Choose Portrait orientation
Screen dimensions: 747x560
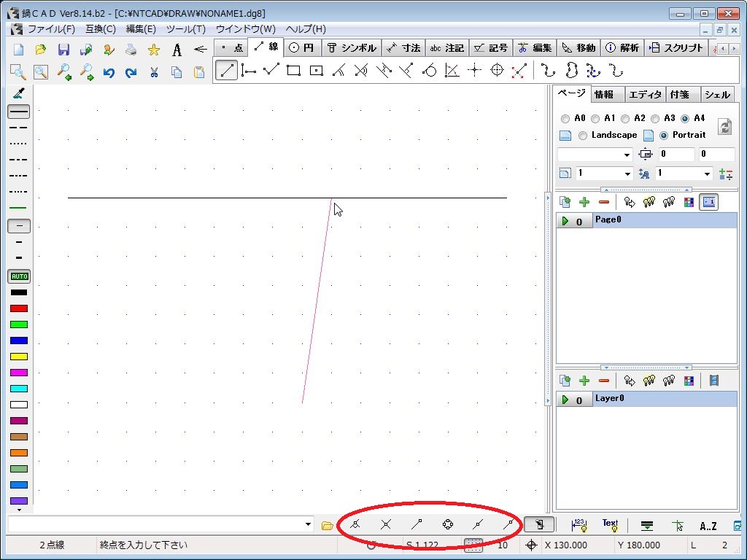click(664, 136)
